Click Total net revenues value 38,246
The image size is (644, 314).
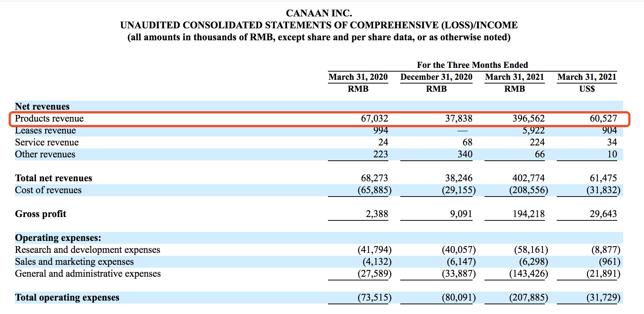(x=458, y=178)
